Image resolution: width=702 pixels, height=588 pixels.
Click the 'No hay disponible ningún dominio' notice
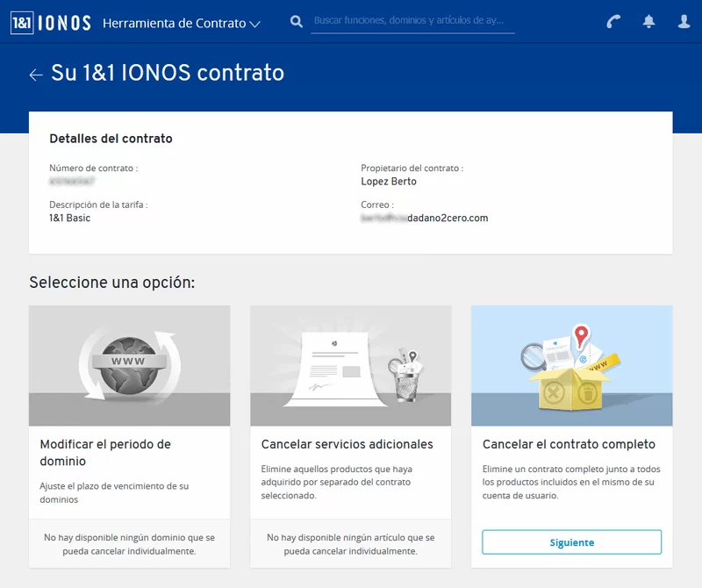[129, 544]
